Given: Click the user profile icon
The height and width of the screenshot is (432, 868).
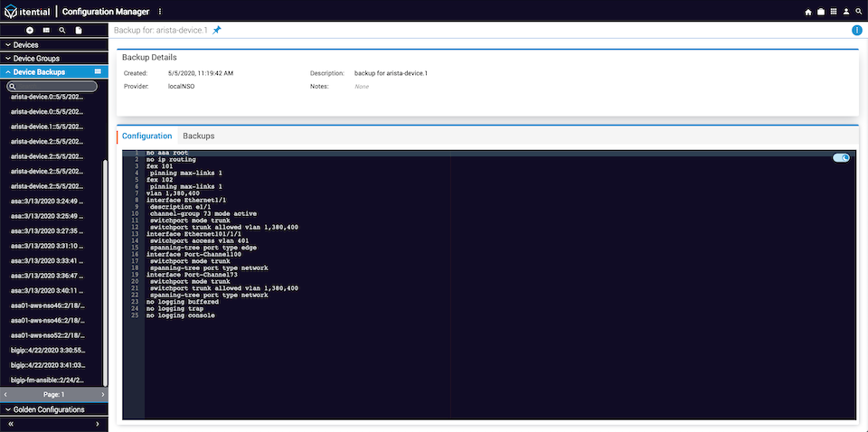Looking at the screenshot, I should pyautogui.click(x=846, y=12).
